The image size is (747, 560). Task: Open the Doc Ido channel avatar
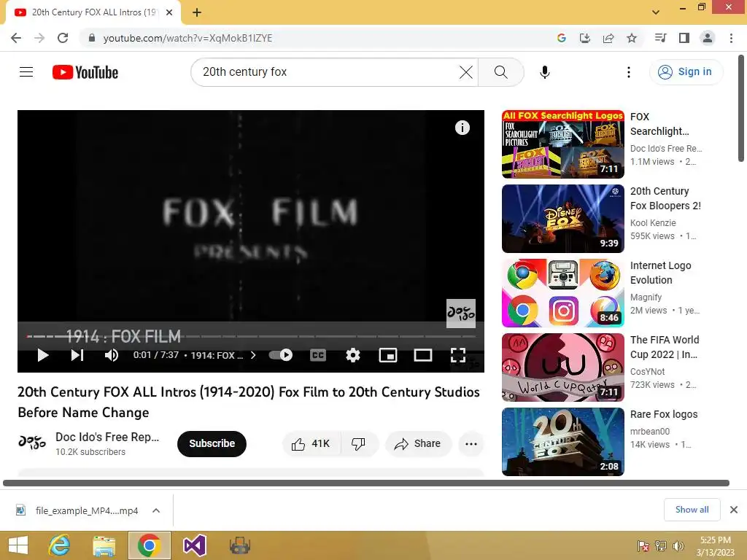point(32,443)
